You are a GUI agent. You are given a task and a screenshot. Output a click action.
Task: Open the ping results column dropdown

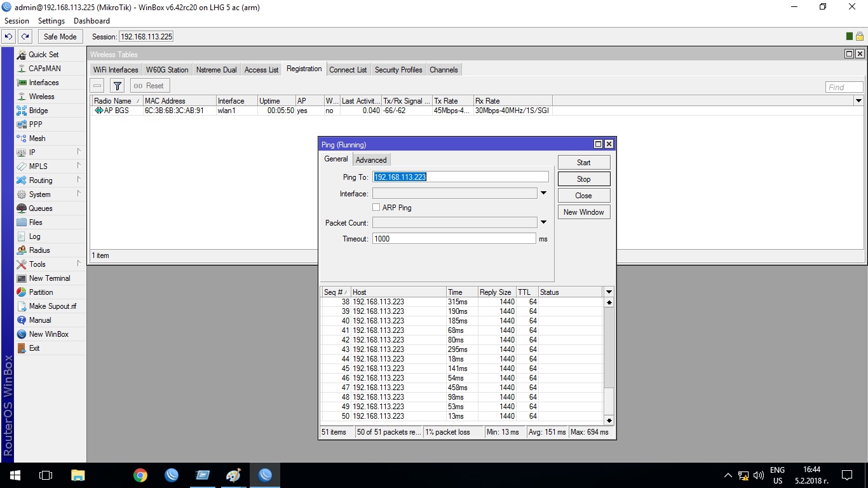tap(609, 292)
